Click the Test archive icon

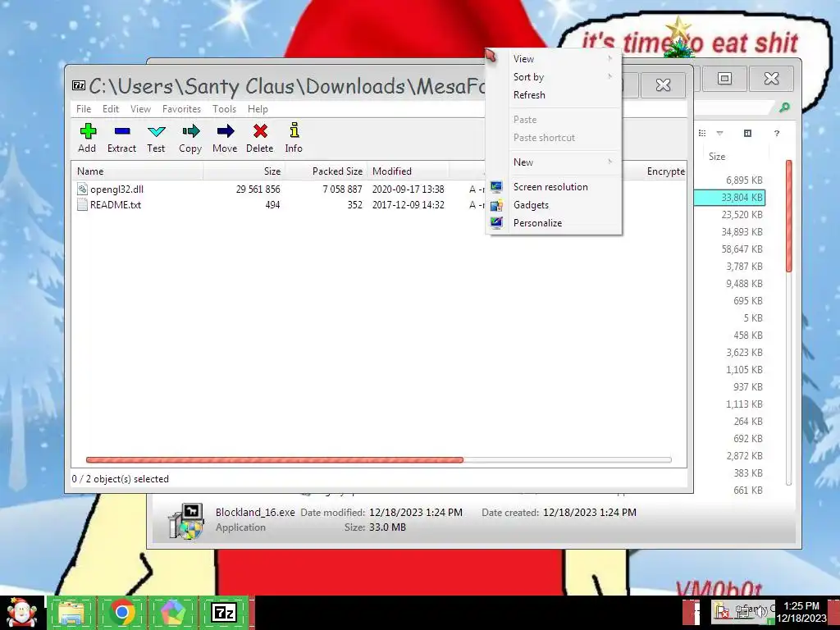[x=157, y=131]
